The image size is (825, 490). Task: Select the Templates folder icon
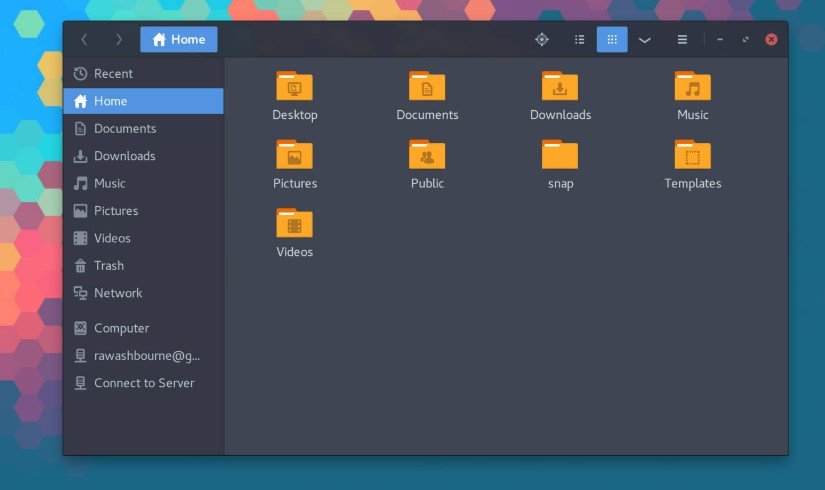pos(692,155)
